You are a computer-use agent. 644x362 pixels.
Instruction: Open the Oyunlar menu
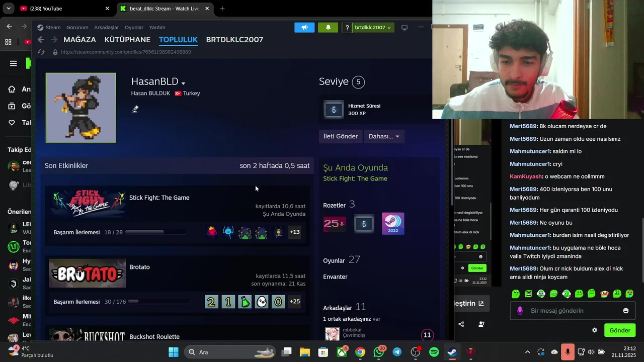pos(134,28)
